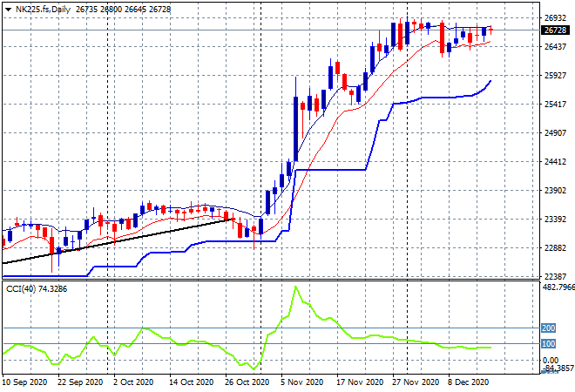The width and height of the screenshot is (575, 392).
Task: Click the 482.7966 CCI scale maximum label
Action: click(558, 287)
